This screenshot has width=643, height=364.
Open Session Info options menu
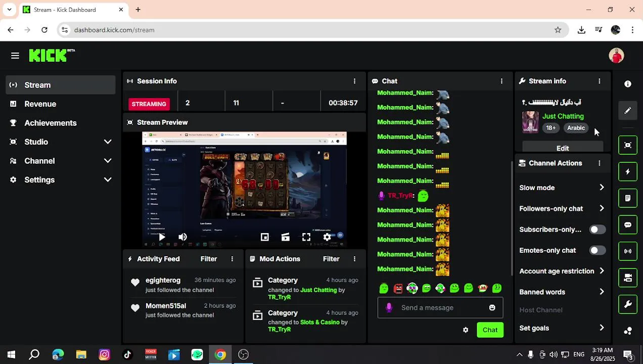tap(354, 81)
